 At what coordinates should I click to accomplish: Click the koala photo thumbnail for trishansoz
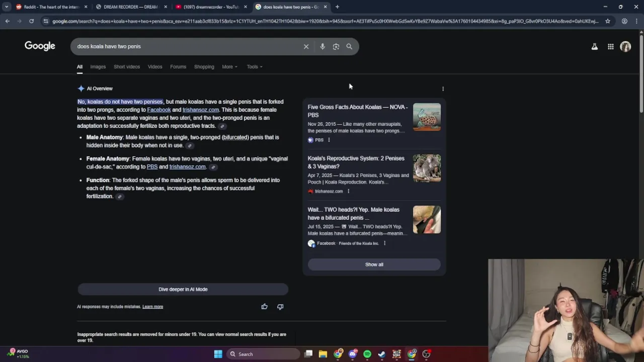427,168
